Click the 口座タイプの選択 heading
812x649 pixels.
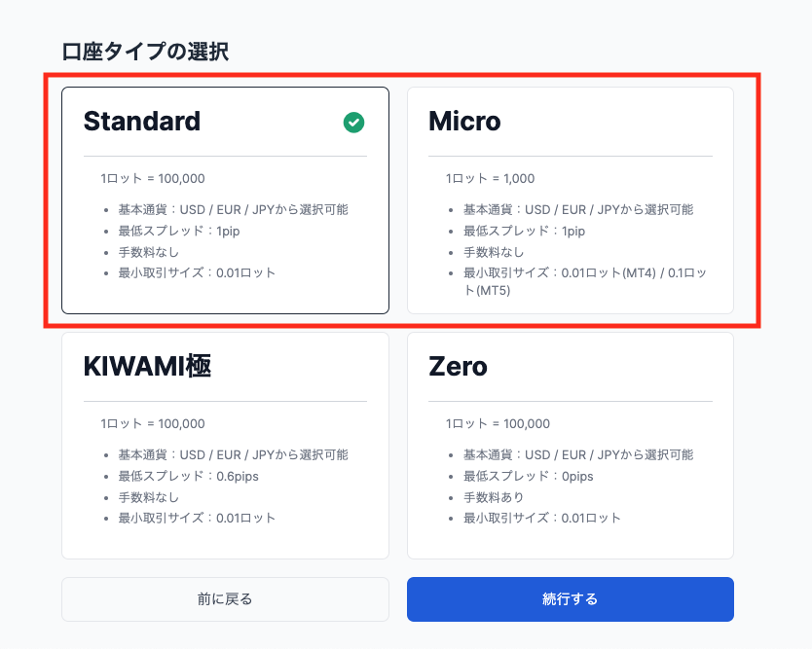tap(145, 52)
